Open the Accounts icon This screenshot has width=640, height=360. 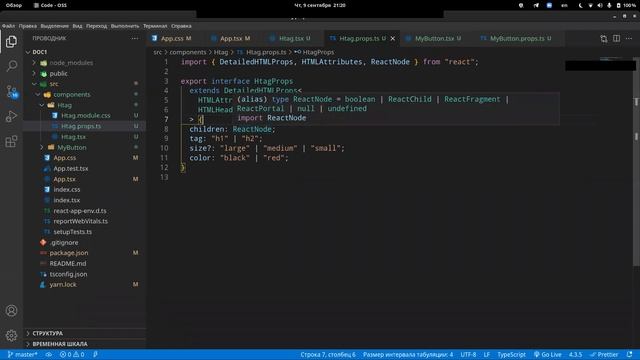point(11,311)
